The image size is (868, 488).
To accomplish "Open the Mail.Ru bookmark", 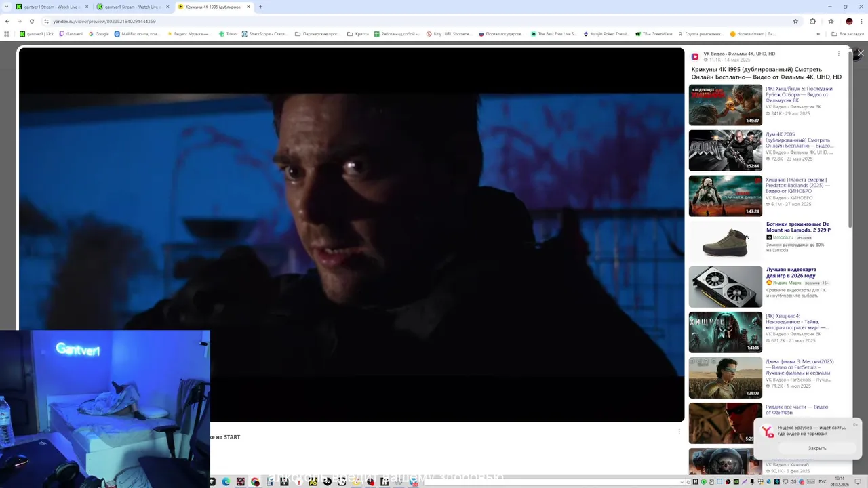I will 138,33.
